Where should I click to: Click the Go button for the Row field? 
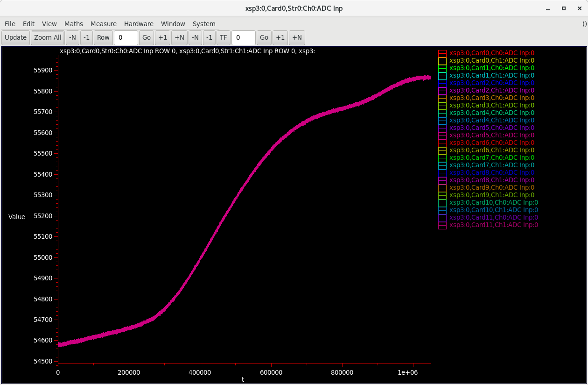pyautogui.click(x=147, y=37)
